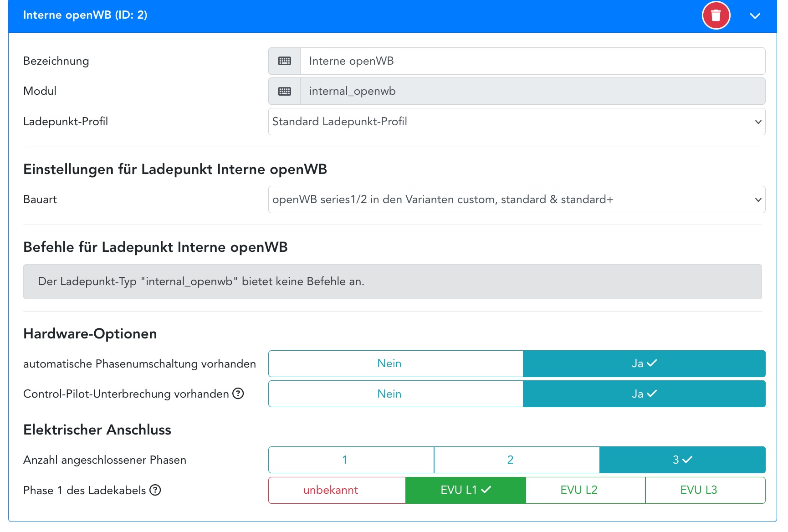
Task: Select 3 connected phases
Action: pyautogui.click(x=682, y=460)
